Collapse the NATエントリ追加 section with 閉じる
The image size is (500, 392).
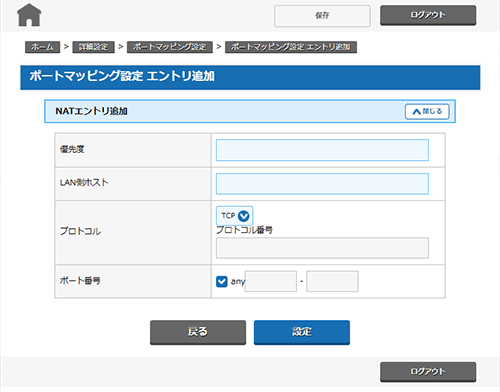coord(427,111)
